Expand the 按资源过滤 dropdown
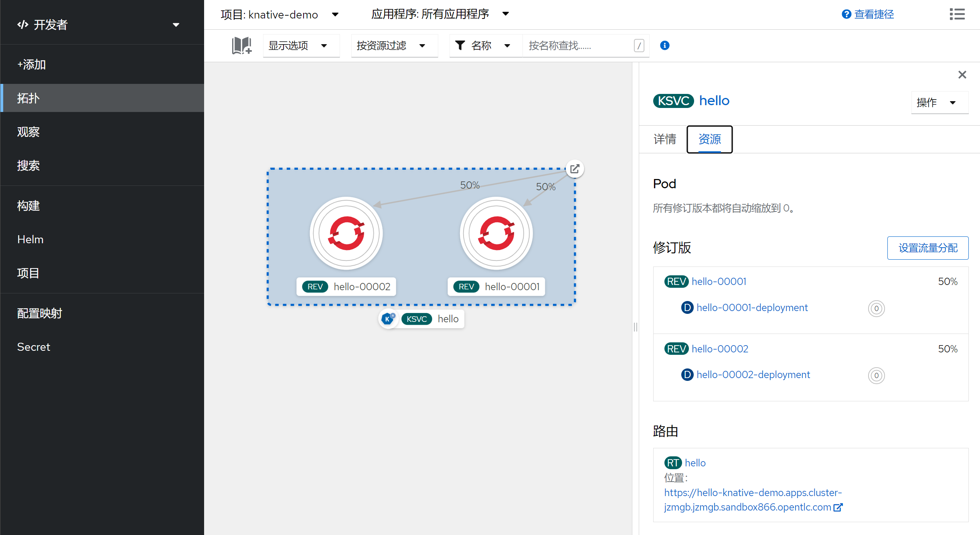Image resolution: width=980 pixels, height=535 pixels. click(395, 45)
